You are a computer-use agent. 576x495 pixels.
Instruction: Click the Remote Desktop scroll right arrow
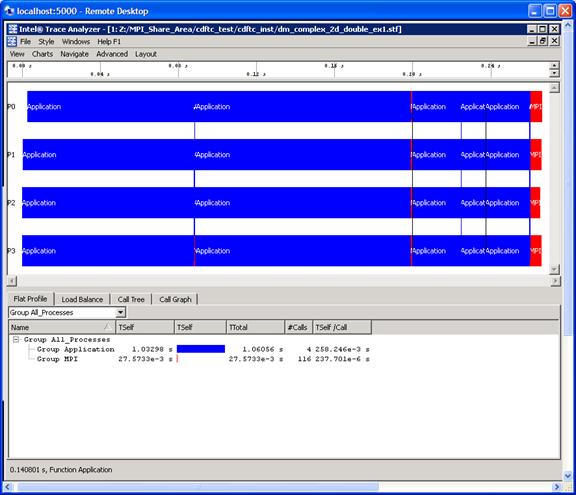[557, 487]
